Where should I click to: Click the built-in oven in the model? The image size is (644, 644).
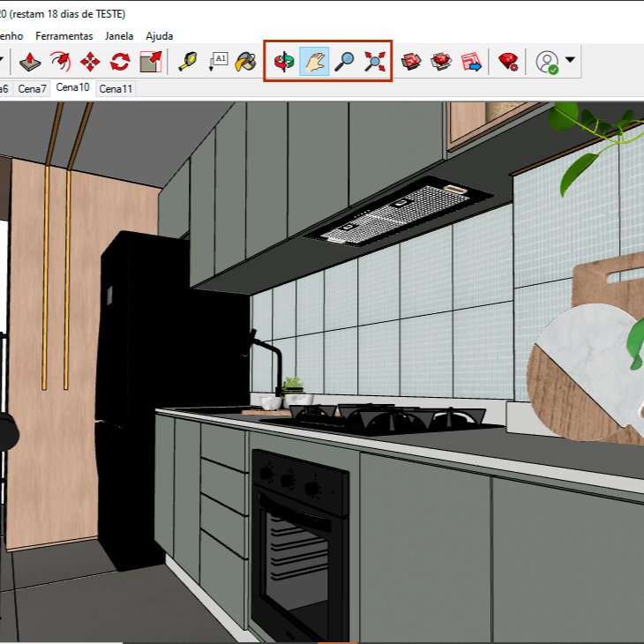300,546
